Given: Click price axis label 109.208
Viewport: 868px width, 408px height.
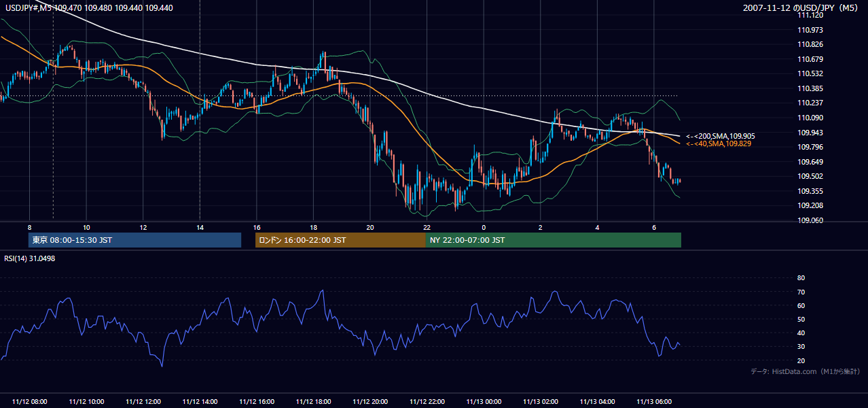Looking at the screenshot, I should [x=810, y=205].
